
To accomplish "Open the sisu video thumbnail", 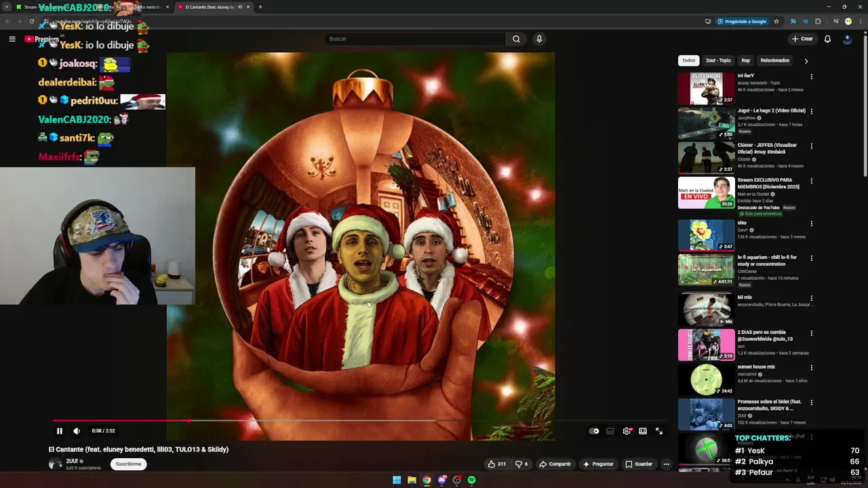I will [x=706, y=235].
